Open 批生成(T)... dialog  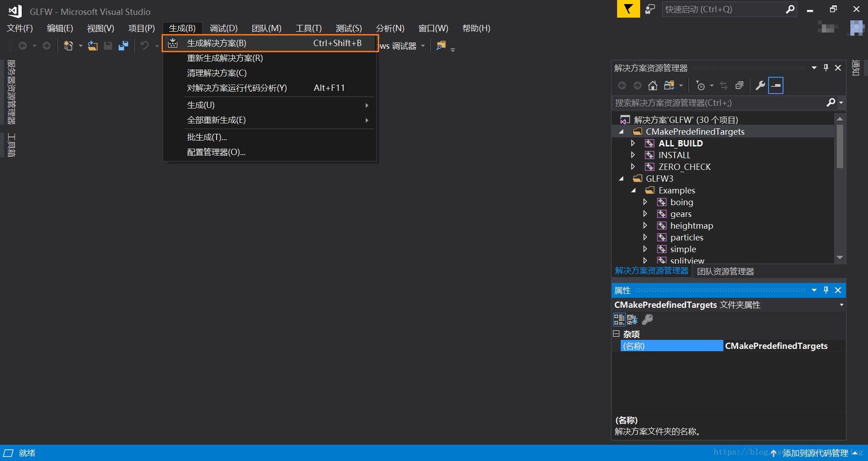270,137
